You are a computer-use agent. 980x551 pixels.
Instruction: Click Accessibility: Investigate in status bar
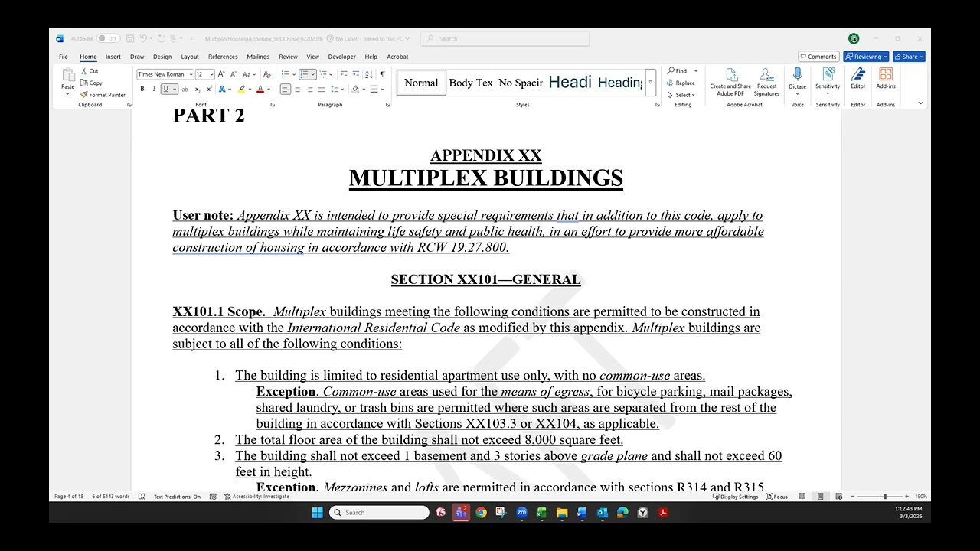point(256,497)
